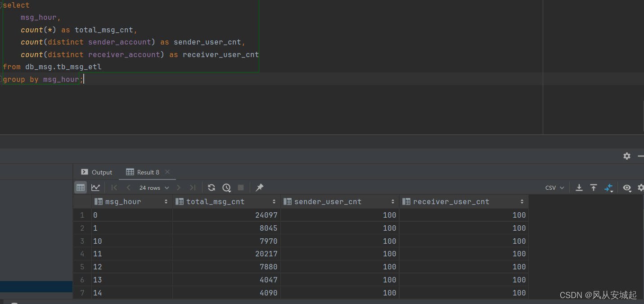Select row number 4 in results
The height and width of the screenshot is (304, 644).
(x=82, y=254)
